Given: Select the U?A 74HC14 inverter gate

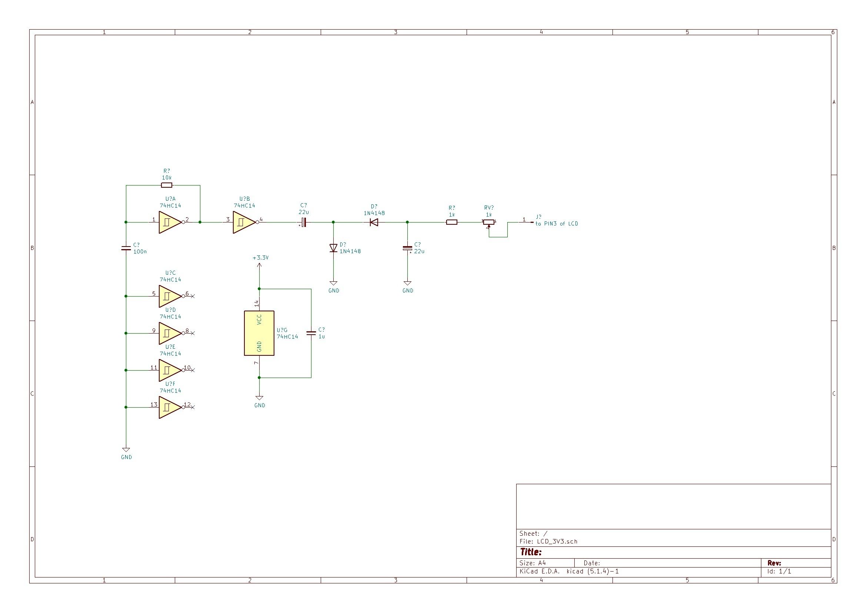Looking at the screenshot, I should click(169, 222).
